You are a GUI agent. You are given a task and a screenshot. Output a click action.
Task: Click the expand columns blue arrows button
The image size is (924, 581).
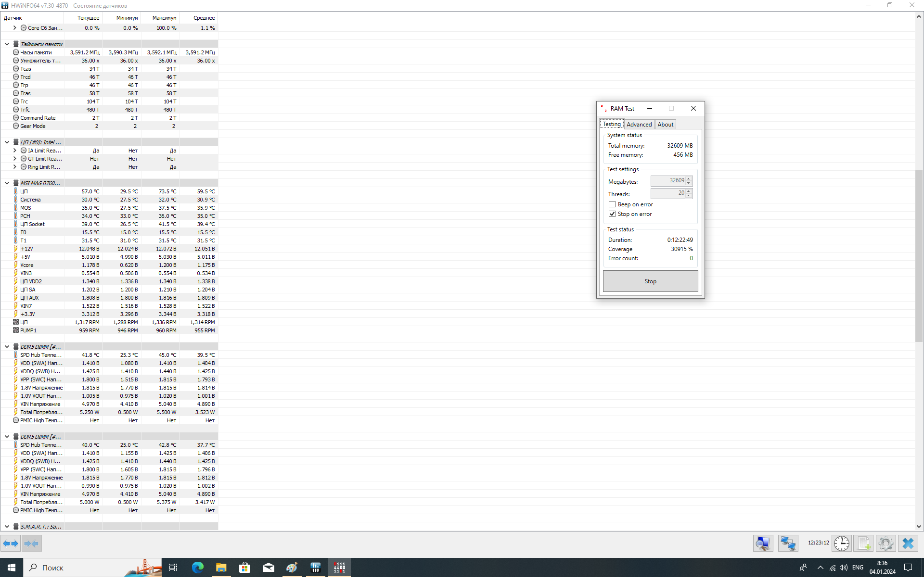click(x=11, y=543)
